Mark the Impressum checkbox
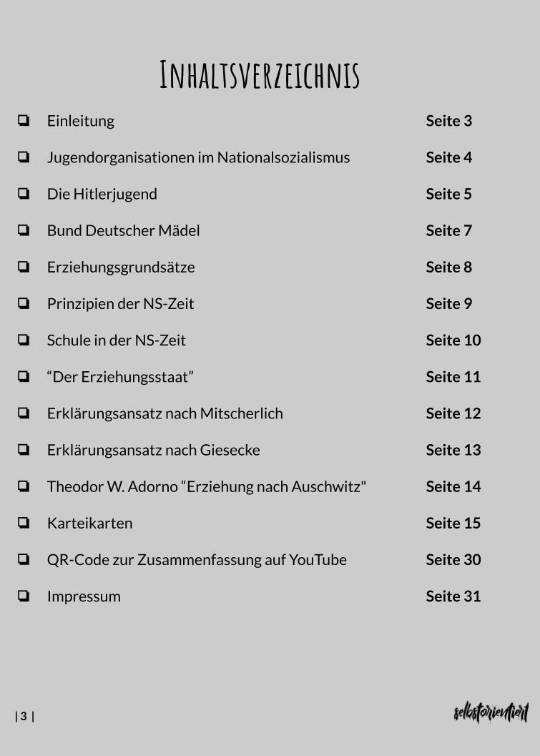Image resolution: width=540 pixels, height=756 pixels. (24, 596)
